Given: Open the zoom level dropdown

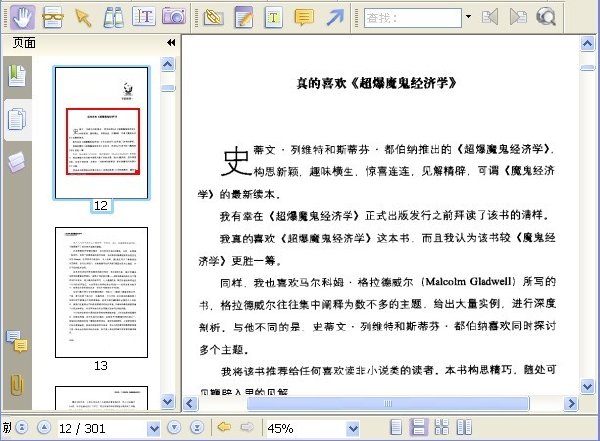Looking at the screenshot, I should click(353, 429).
